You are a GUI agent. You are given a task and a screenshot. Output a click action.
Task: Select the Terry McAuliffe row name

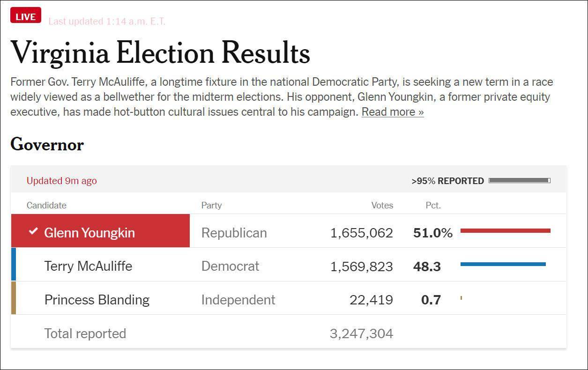coord(88,266)
